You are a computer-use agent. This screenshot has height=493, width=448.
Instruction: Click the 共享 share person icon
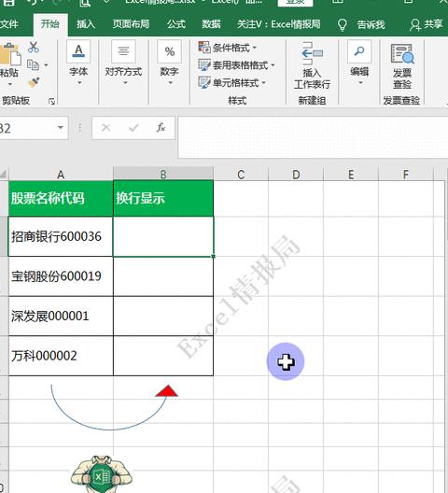(415, 24)
